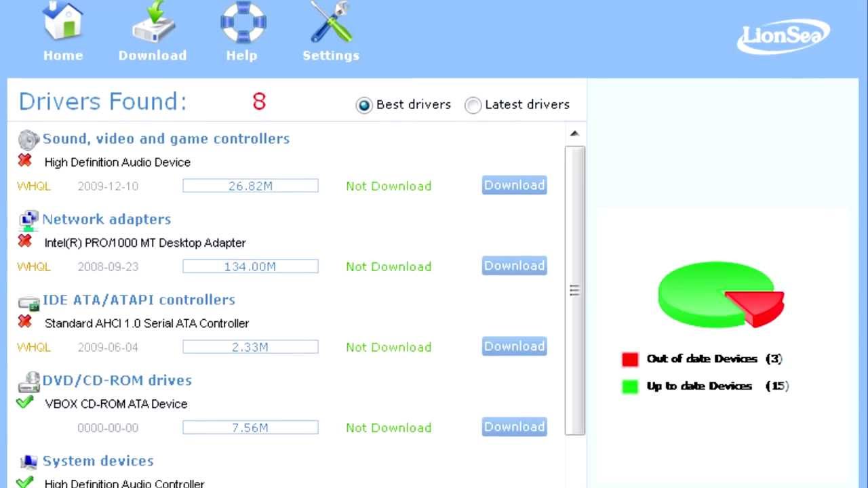
Task: Click the VBOX CD-ROM ATA Device entry
Action: [x=116, y=404]
